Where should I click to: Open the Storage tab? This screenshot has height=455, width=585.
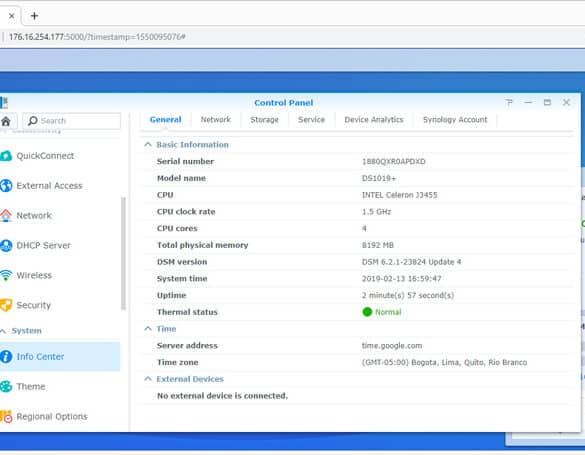click(x=265, y=119)
